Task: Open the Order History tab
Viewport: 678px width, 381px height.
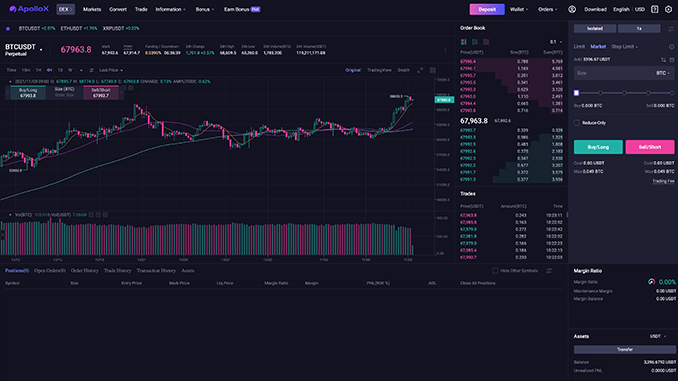Action: 84,271
